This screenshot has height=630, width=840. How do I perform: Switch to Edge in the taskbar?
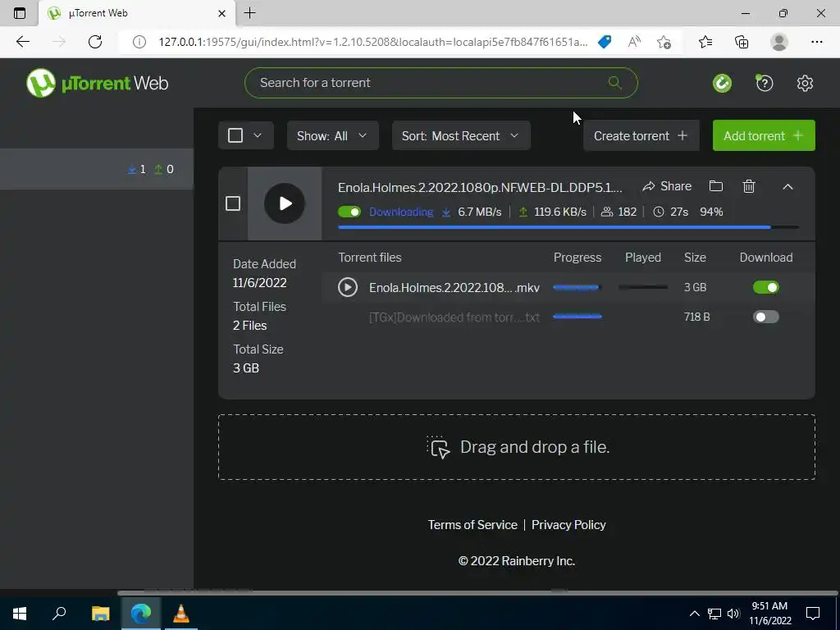pyautogui.click(x=141, y=614)
